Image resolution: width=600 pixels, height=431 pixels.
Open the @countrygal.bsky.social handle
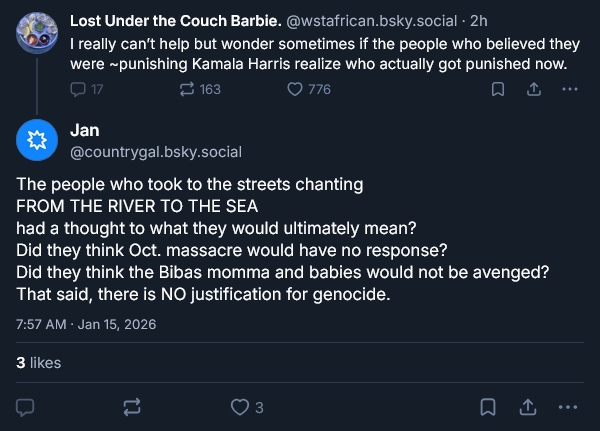point(156,151)
